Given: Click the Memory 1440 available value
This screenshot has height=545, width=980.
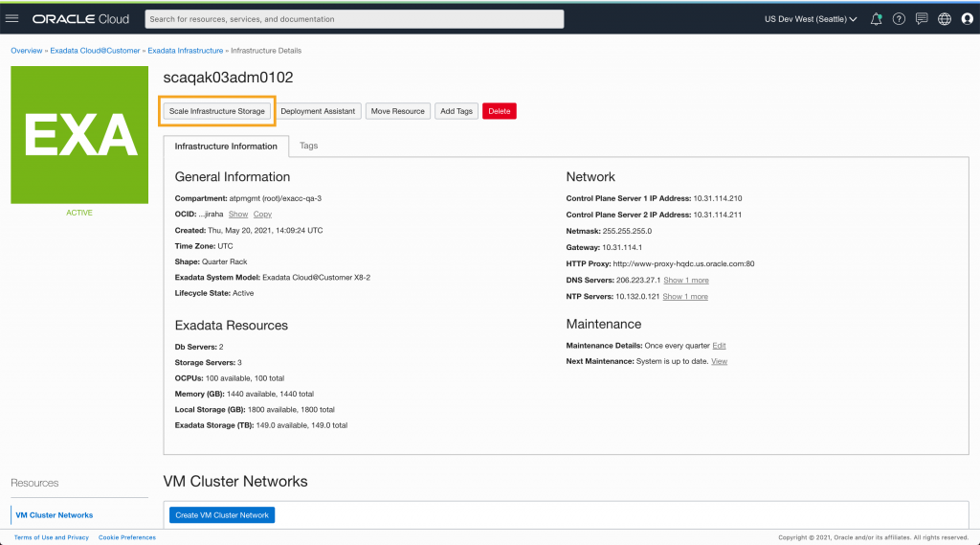Looking at the screenshot, I should [270, 394].
